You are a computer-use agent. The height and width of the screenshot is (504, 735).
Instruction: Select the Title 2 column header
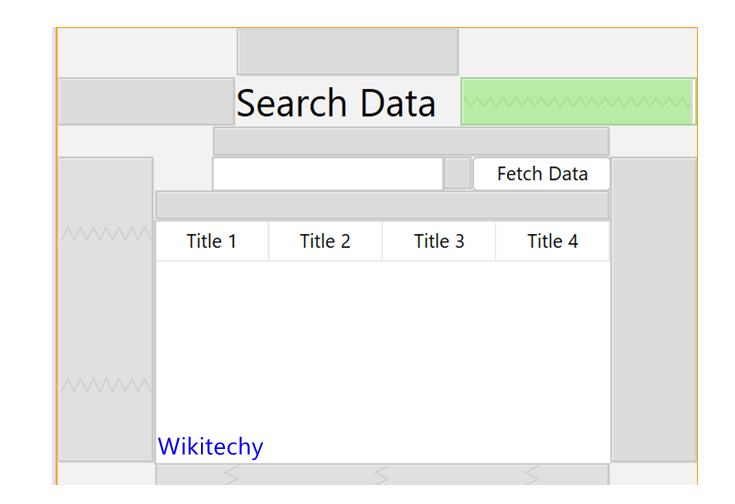tap(325, 241)
